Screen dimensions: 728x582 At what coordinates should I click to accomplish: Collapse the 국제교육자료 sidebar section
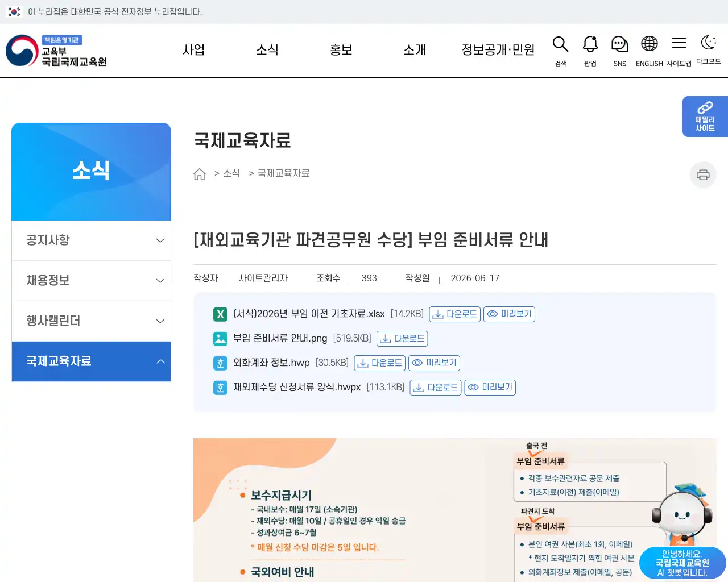click(91, 361)
